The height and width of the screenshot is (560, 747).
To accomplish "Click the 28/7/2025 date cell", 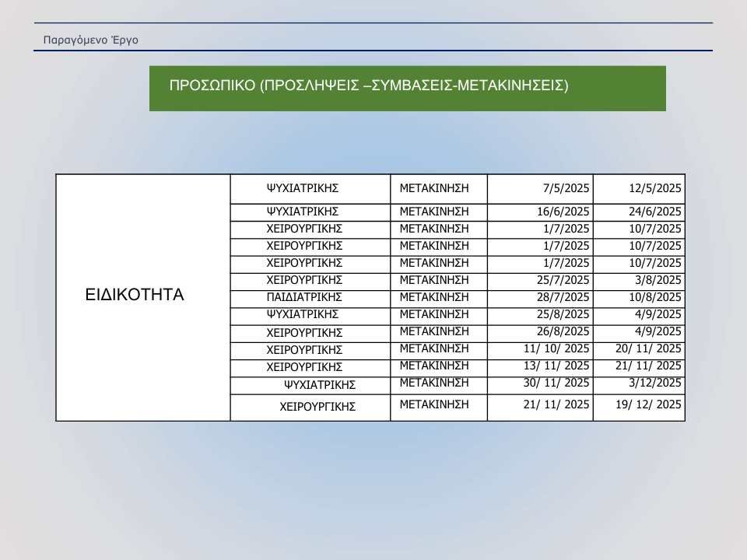I will point(540,297).
